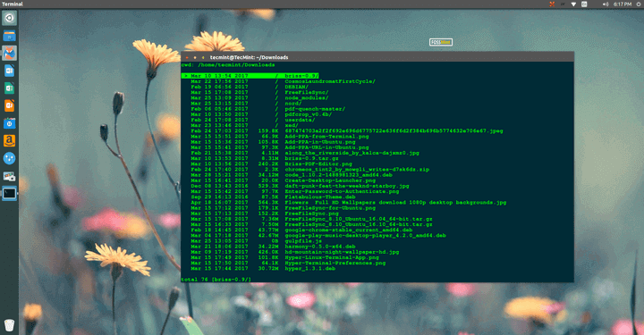
Task: Select FreeFileSync_8.10_Ubuntu_16.04_64-bit.tar.gz
Action: pyautogui.click(x=312, y=219)
